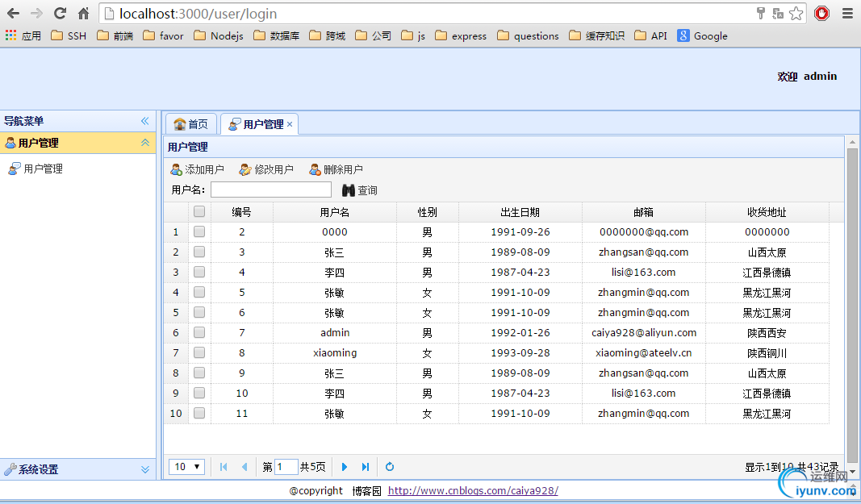Open the page size dropdown showing 10
This screenshot has width=861, height=504.
pos(186,467)
